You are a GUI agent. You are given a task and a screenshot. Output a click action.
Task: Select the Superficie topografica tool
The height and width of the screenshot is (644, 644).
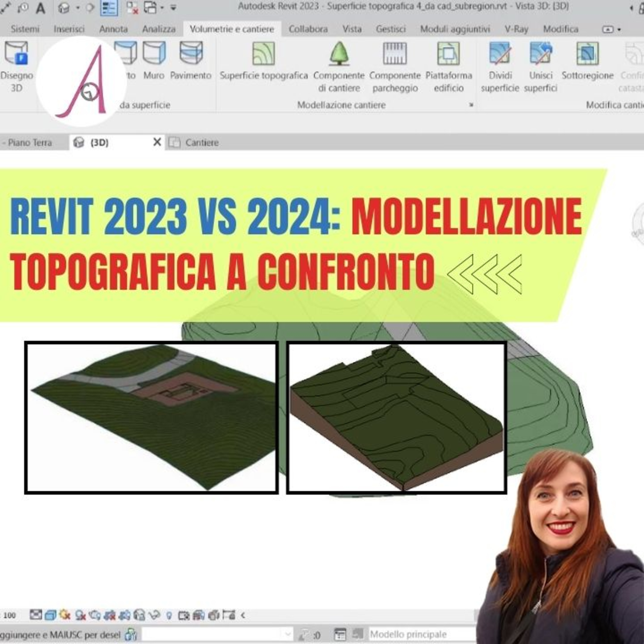click(x=263, y=61)
